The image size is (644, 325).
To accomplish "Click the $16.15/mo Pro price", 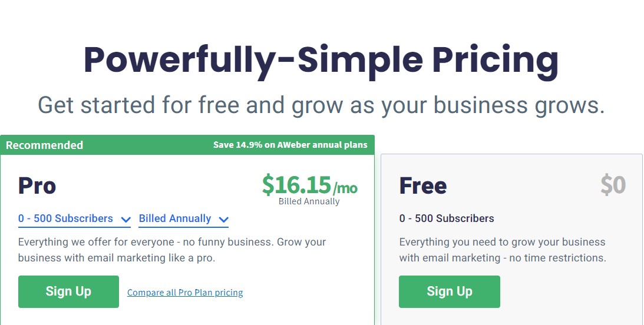I will click(x=310, y=185).
